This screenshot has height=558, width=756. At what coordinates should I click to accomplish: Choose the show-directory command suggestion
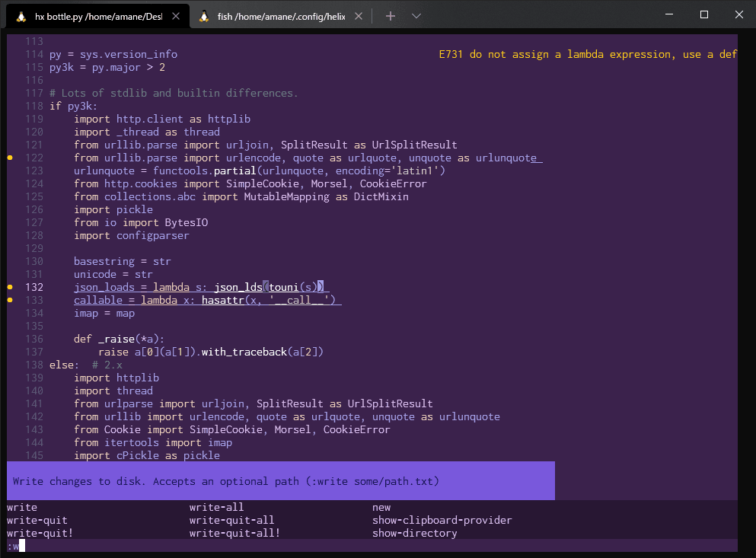pos(414,534)
